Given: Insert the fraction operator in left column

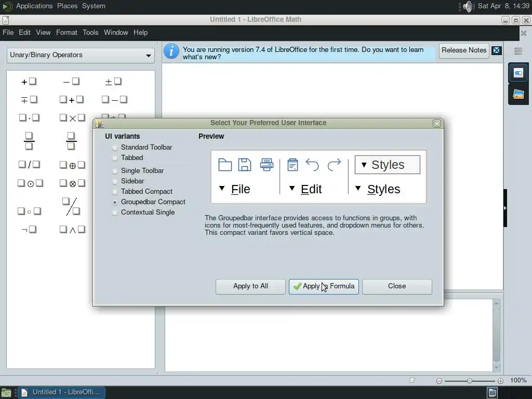Looking at the screenshot, I should tap(29, 141).
